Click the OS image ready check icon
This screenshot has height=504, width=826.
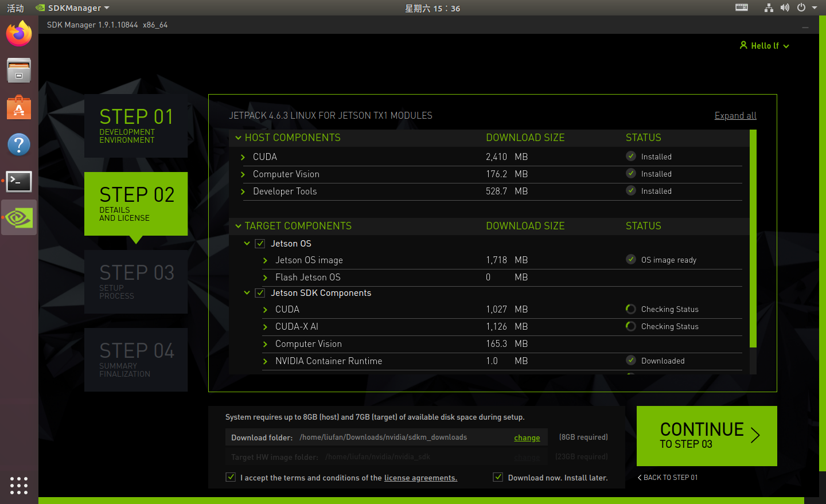(631, 259)
